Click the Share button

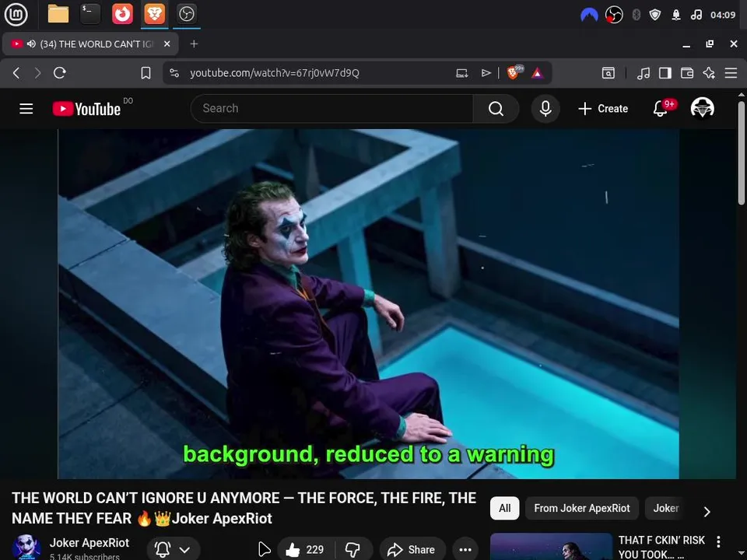(x=412, y=550)
